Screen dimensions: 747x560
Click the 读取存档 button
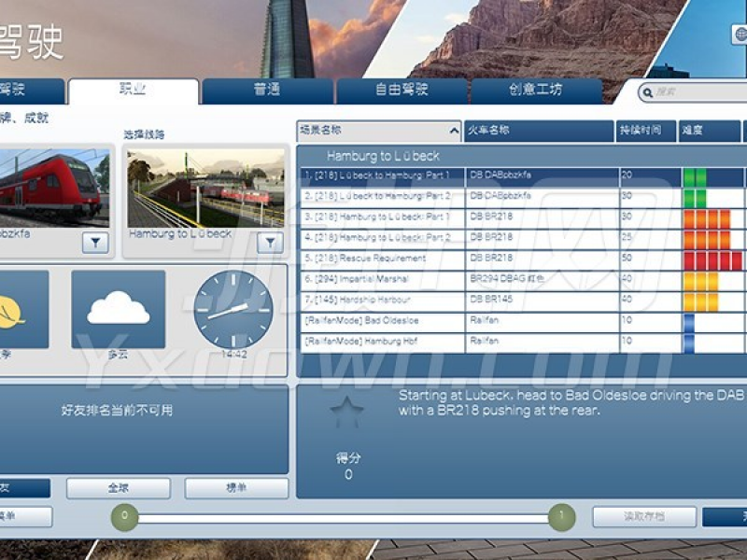[644, 517]
